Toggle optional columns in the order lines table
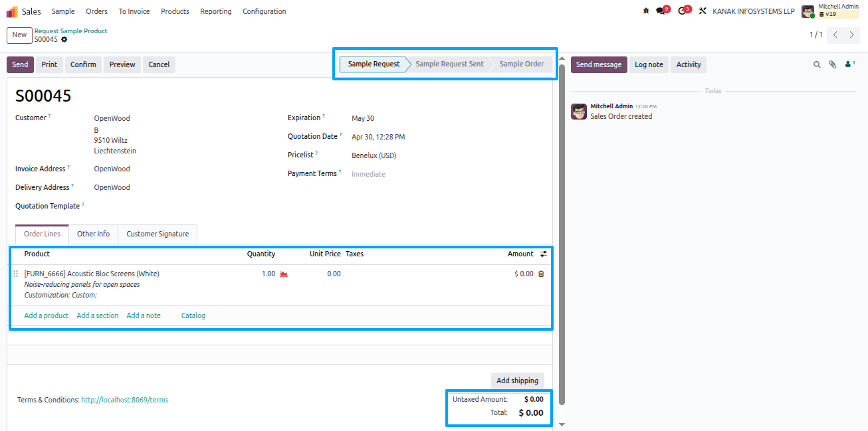This screenshot has height=431, width=868. coord(543,254)
